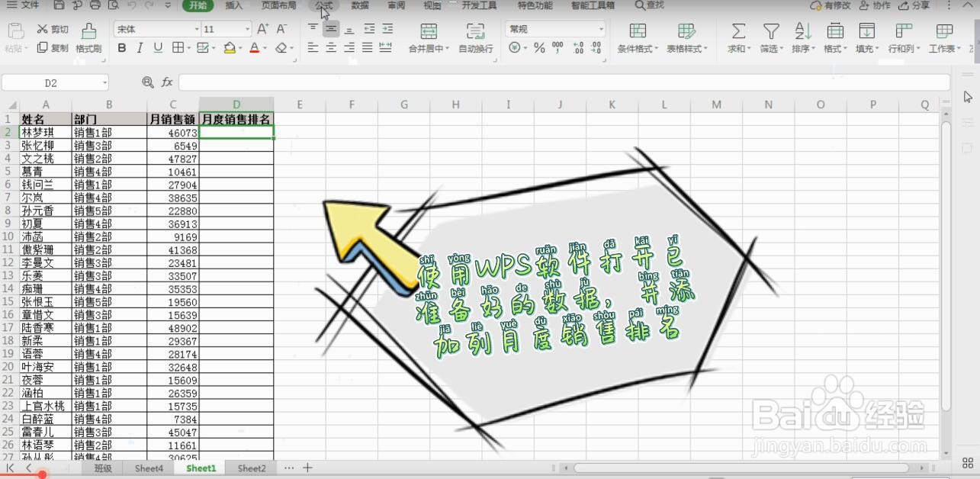The height and width of the screenshot is (479, 980).
Task: Click the Share (分享) button
Action: pyautogui.click(x=914, y=5)
